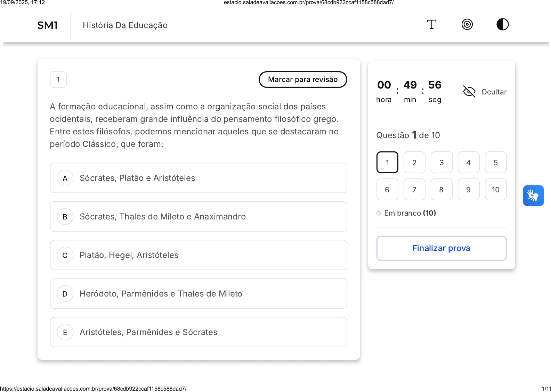Click the SM1 logo
Image resolution: width=551 pixels, height=392 pixels.
[47, 25]
